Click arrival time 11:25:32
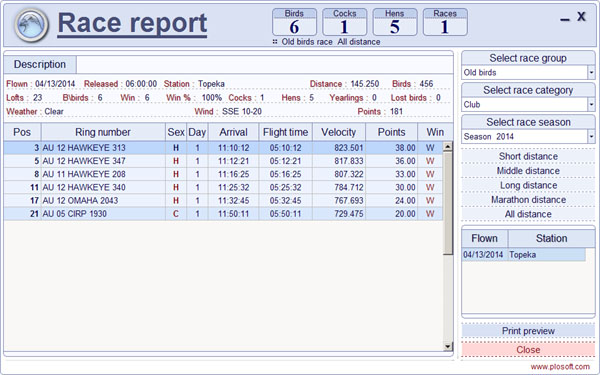 click(x=233, y=188)
